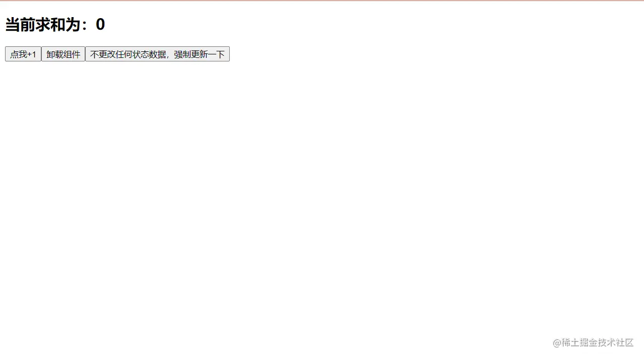The image size is (644, 358).
Task: Click the 技术社区 end of watermark
Action: 616,342
